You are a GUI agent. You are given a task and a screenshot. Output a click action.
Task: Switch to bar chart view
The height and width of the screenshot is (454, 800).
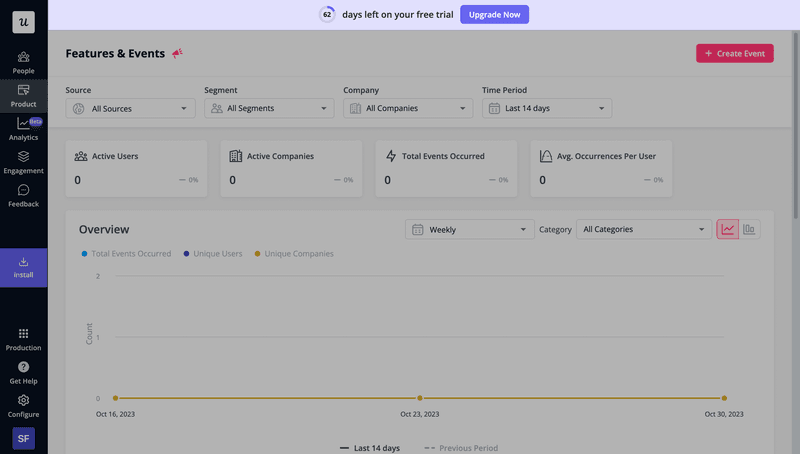coord(749,229)
